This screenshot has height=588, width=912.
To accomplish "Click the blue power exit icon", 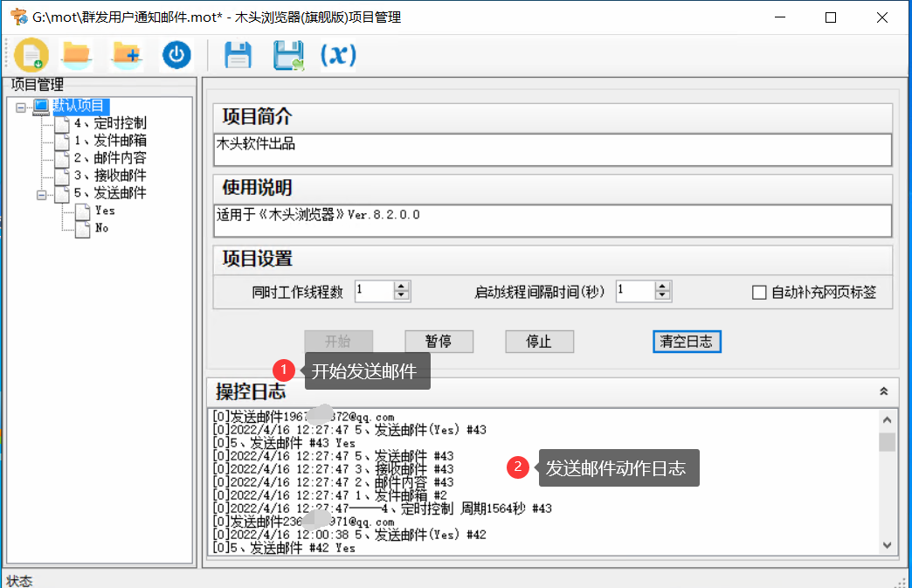I will (177, 54).
